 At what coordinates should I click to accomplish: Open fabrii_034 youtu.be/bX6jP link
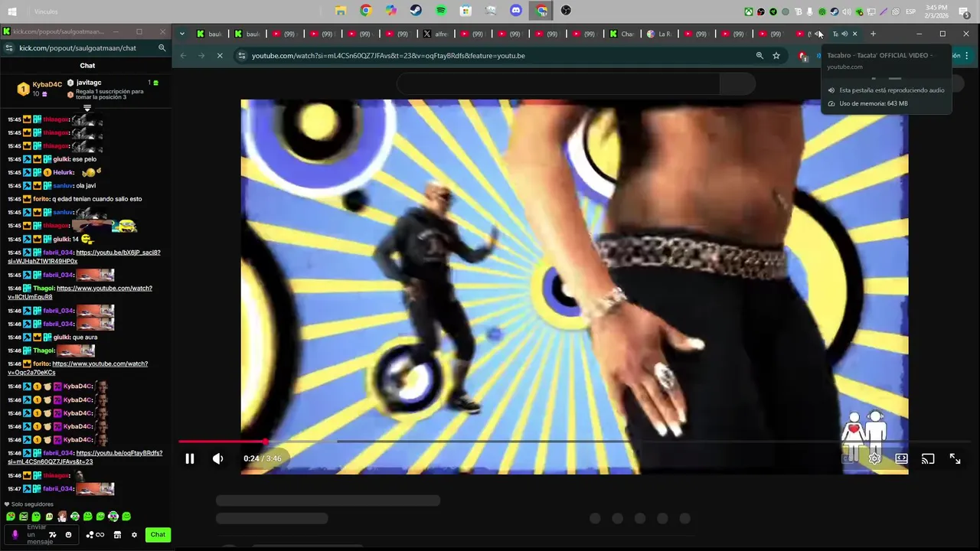(x=84, y=256)
